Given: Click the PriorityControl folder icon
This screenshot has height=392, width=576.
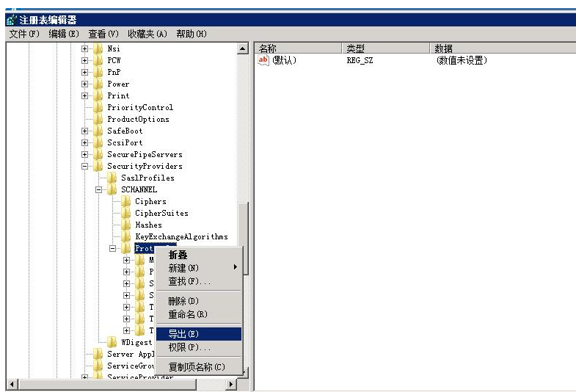Looking at the screenshot, I should [98, 107].
